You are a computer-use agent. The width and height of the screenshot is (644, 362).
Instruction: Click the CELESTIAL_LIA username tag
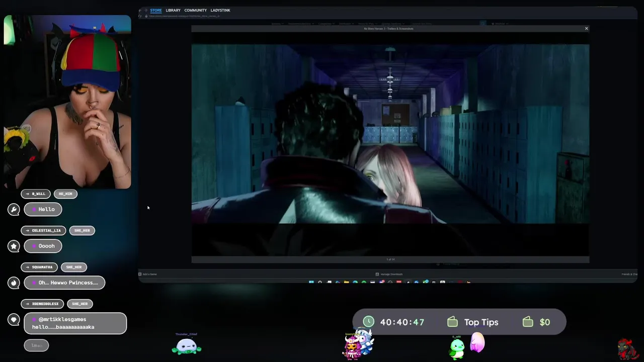43,230
